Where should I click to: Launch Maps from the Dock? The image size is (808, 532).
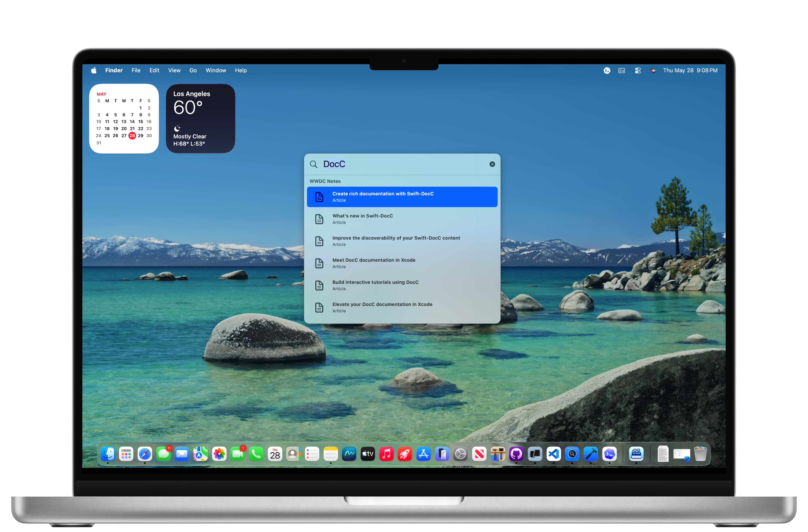pyautogui.click(x=201, y=454)
